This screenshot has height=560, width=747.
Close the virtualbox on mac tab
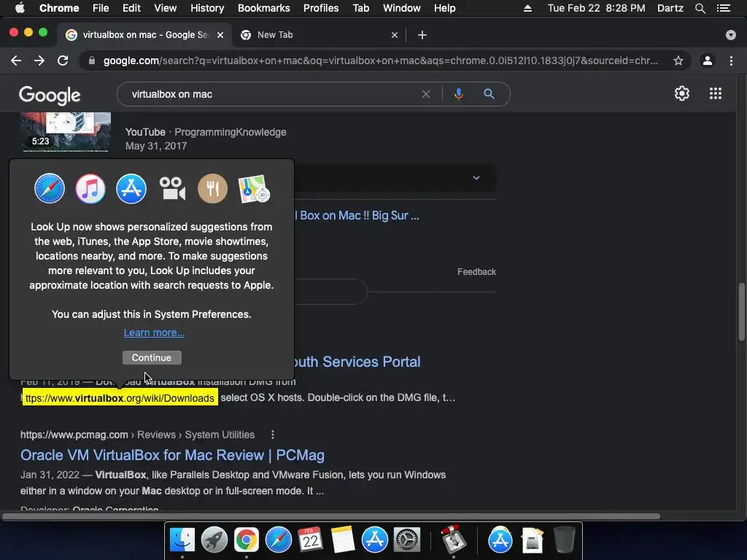(x=220, y=35)
